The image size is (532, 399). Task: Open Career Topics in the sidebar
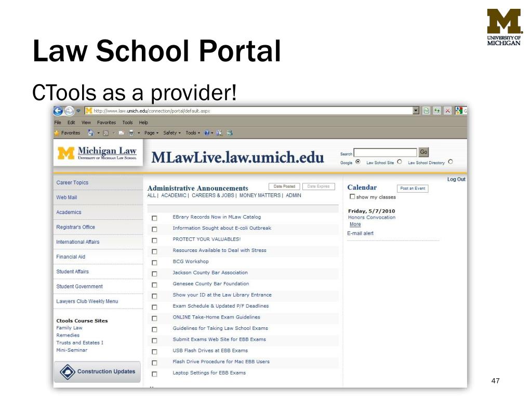pos(72,182)
